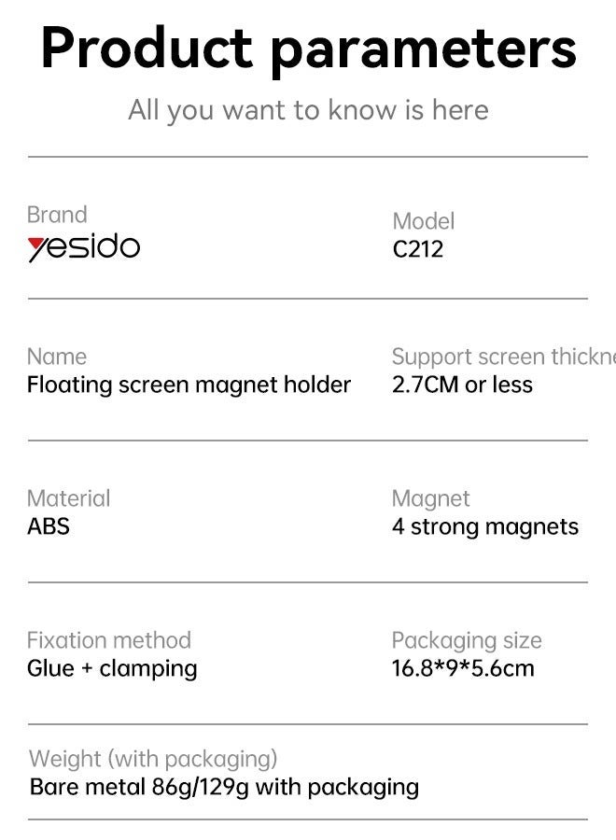Click the '2.7CM or less' value

[462, 385]
